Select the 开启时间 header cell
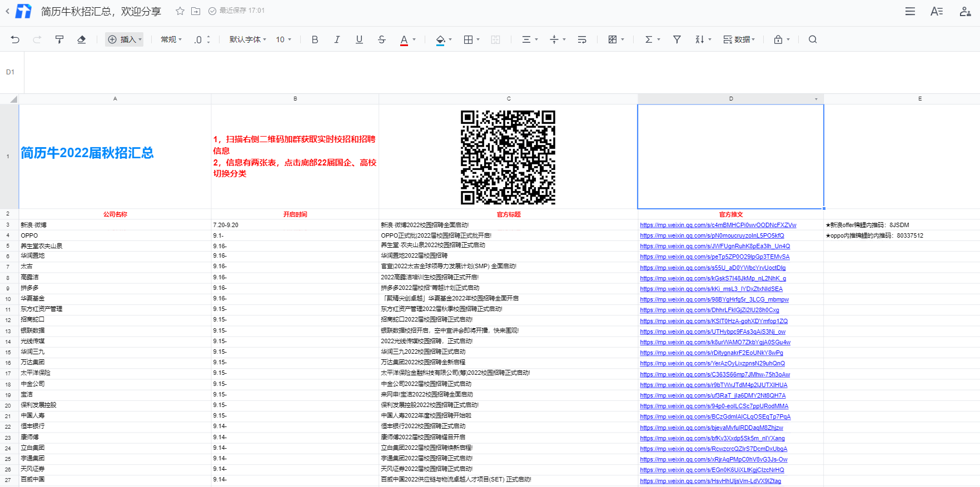The height and width of the screenshot is (487, 980). pos(295,214)
